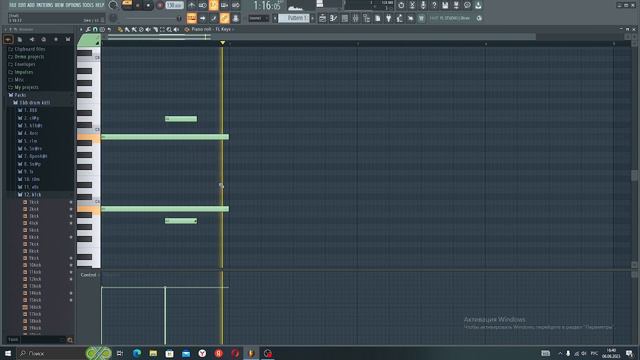Open the Playlist view from toolbar
This screenshot has width=640, height=360.
[322, 18]
